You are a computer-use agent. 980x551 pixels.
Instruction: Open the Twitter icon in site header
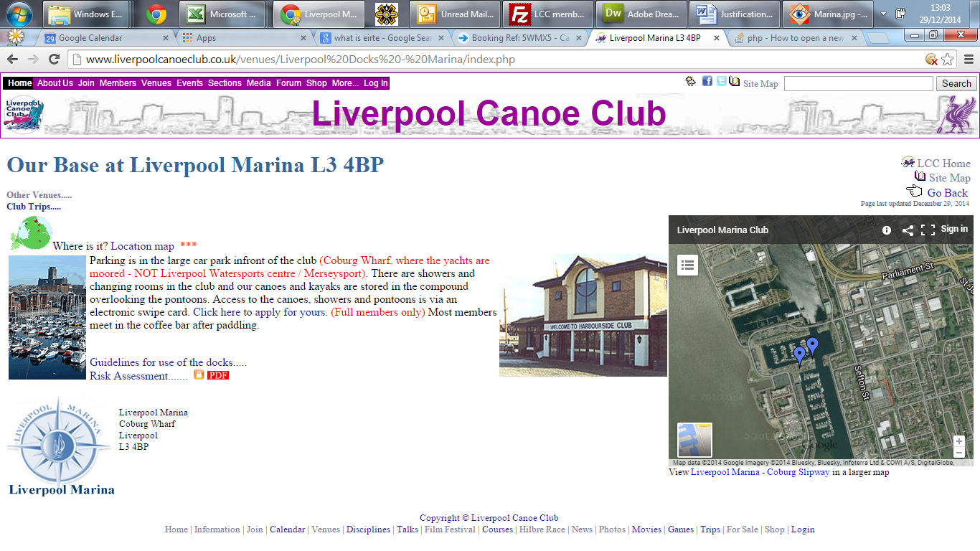point(721,82)
